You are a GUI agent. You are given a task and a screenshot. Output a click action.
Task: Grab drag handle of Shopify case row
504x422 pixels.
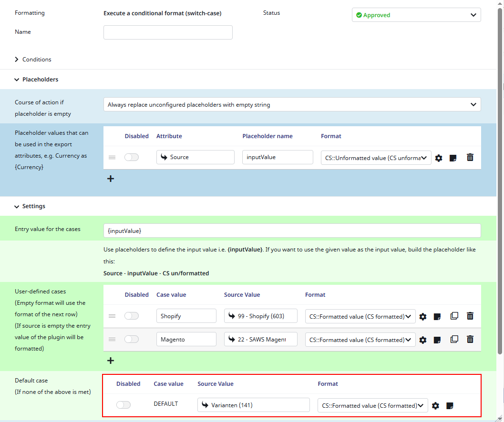[x=112, y=316]
